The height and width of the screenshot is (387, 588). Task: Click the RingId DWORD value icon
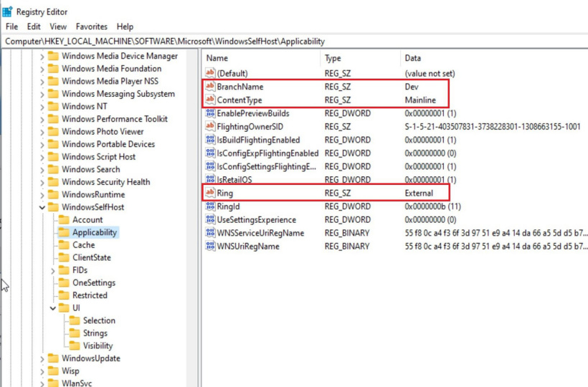[210, 206]
